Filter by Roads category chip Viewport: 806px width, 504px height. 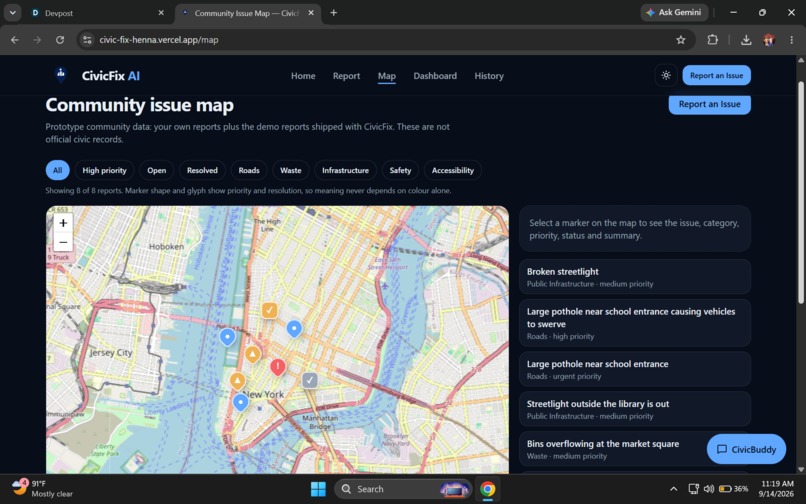(249, 170)
